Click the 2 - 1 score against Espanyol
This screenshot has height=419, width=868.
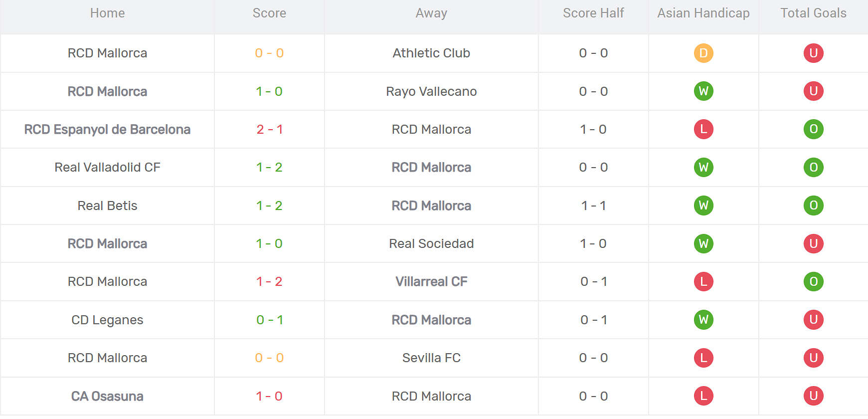(269, 129)
